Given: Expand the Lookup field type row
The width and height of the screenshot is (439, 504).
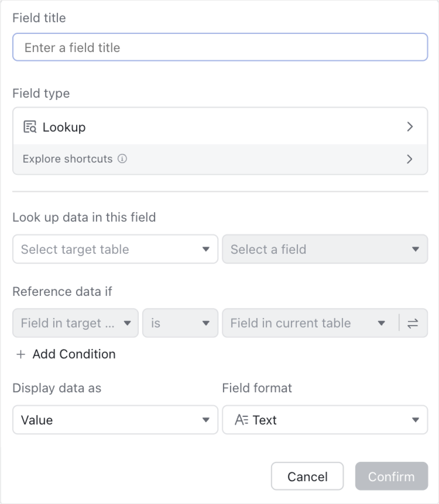Looking at the screenshot, I should click(410, 127).
